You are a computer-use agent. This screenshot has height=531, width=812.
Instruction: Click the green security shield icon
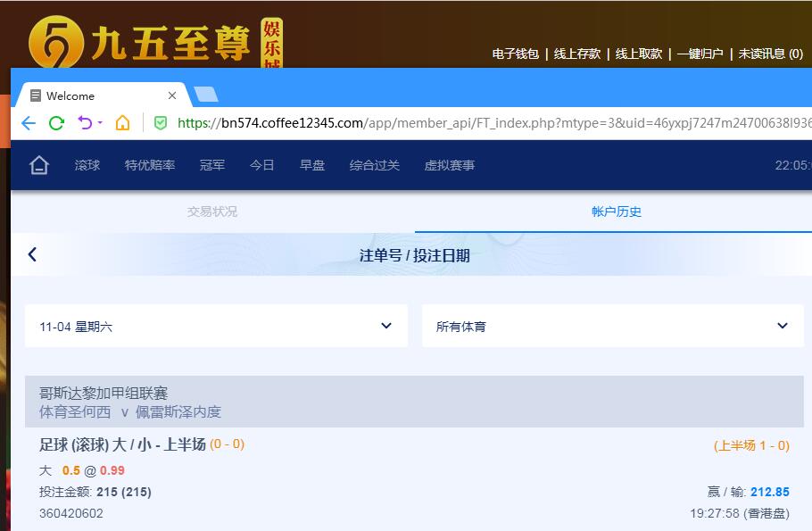[x=161, y=123]
